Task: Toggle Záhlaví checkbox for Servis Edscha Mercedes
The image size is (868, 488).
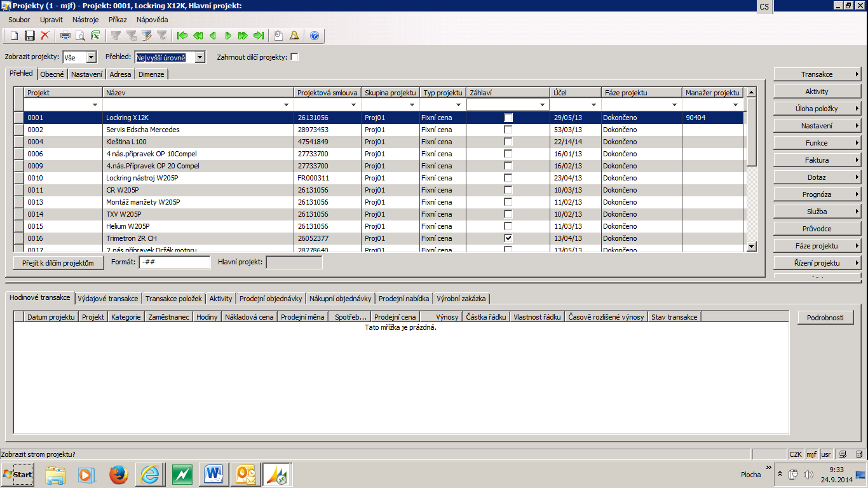Action: [508, 130]
